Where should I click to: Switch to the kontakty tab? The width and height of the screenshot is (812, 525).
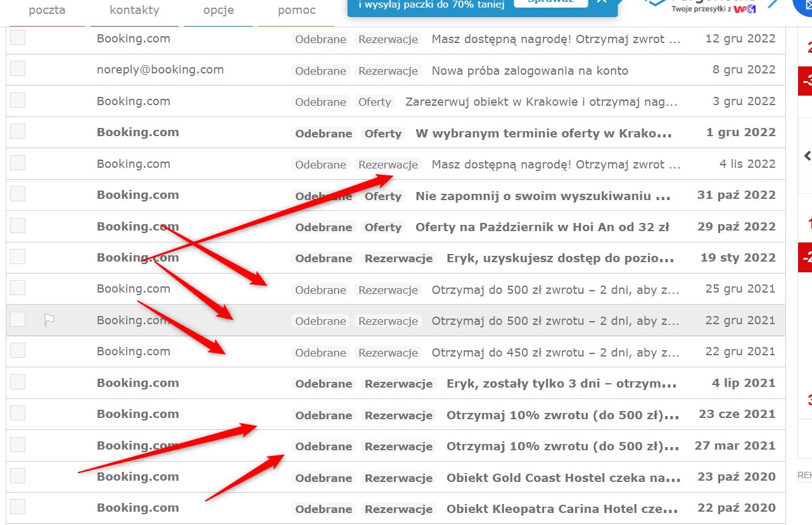[x=134, y=10]
